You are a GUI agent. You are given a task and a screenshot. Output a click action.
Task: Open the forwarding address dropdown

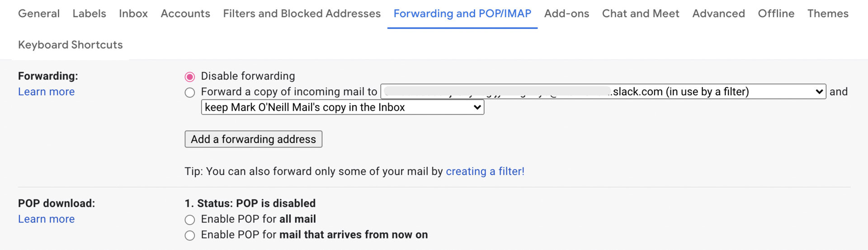point(603,92)
